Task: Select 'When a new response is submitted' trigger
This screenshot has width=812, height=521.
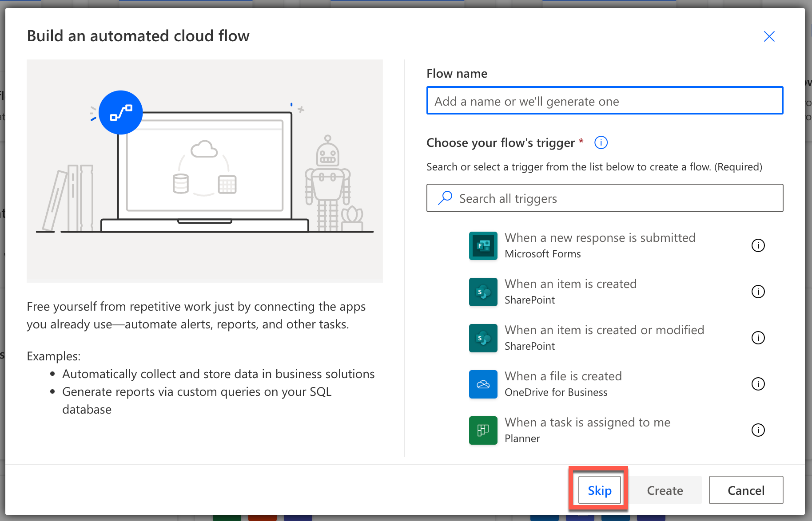Action: pos(600,238)
